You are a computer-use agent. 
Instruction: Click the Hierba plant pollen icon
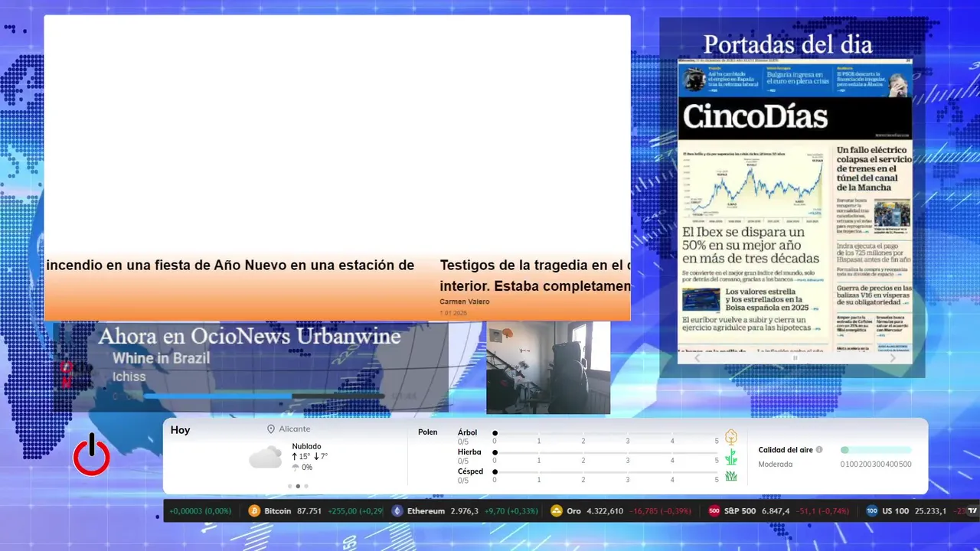[x=731, y=457]
